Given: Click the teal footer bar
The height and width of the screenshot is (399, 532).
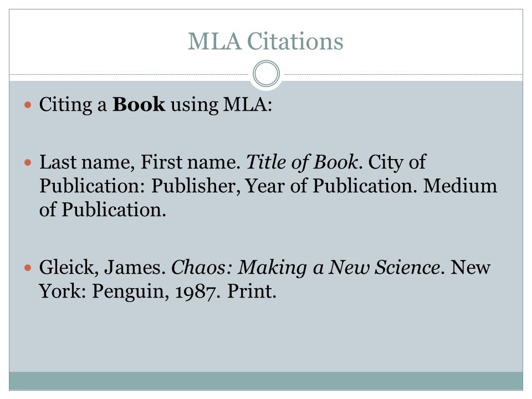Looking at the screenshot, I should 266,381.
